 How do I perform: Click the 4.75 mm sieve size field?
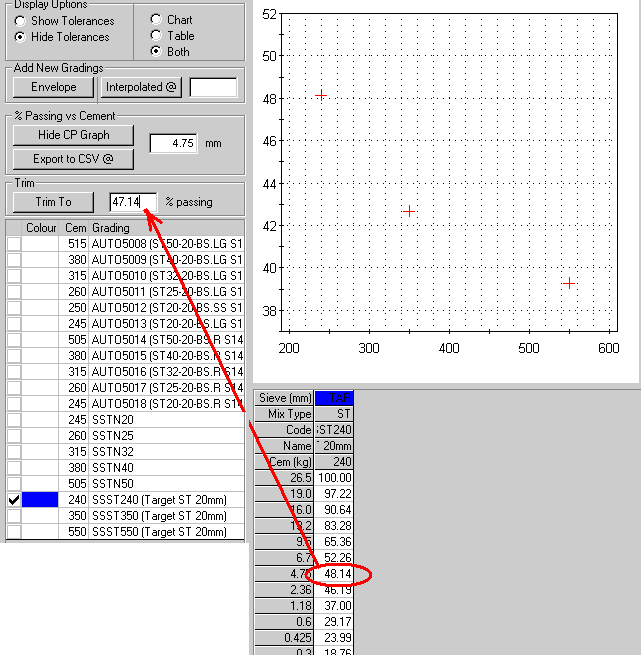tap(173, 144)
